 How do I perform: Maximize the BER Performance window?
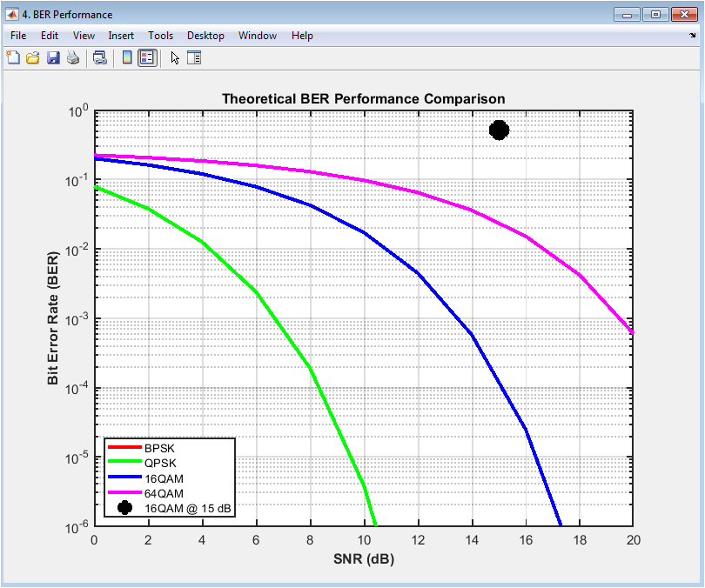click(655, 15)
